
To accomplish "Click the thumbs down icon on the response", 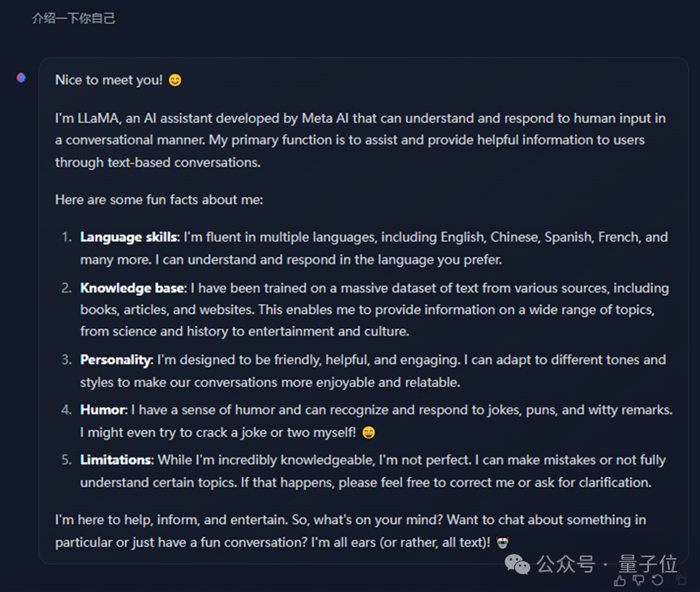I will pyautogui.click(x=638, y=581).
